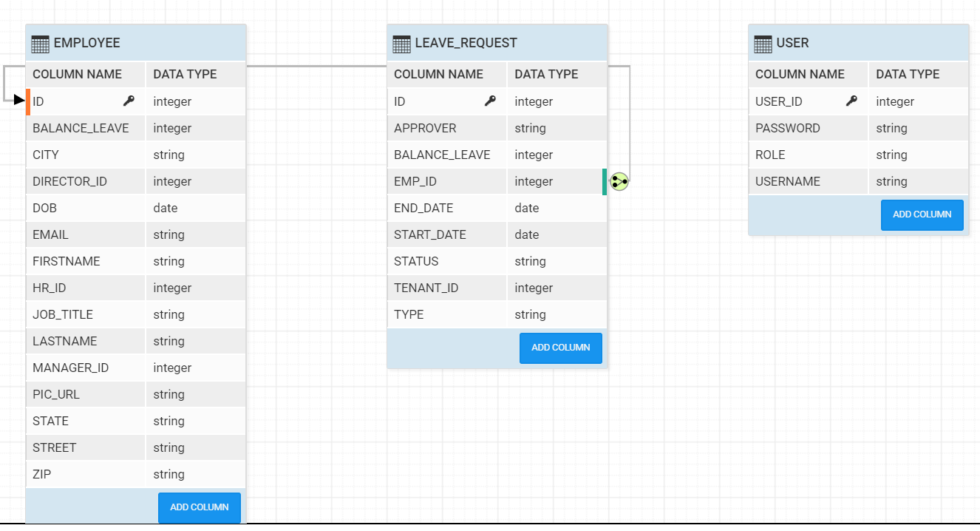The image size is (980, 531).
Task: Click the TENANT_ID column name in LEAVE_REQUEST
Action: [x=426, y=288]
